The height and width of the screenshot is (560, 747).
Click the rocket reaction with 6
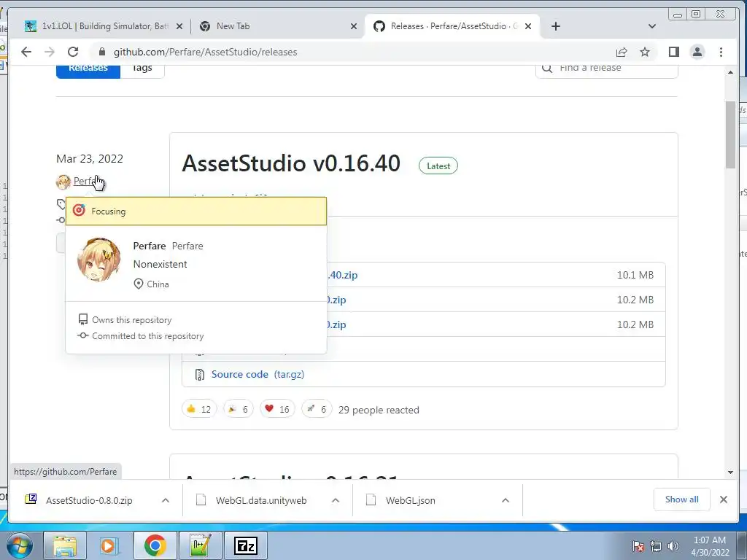[x=317, y=409]
